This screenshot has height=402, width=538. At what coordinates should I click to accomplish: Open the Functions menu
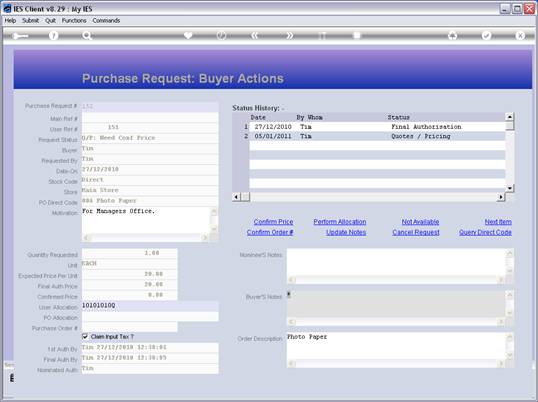click(x=74, y=21)
